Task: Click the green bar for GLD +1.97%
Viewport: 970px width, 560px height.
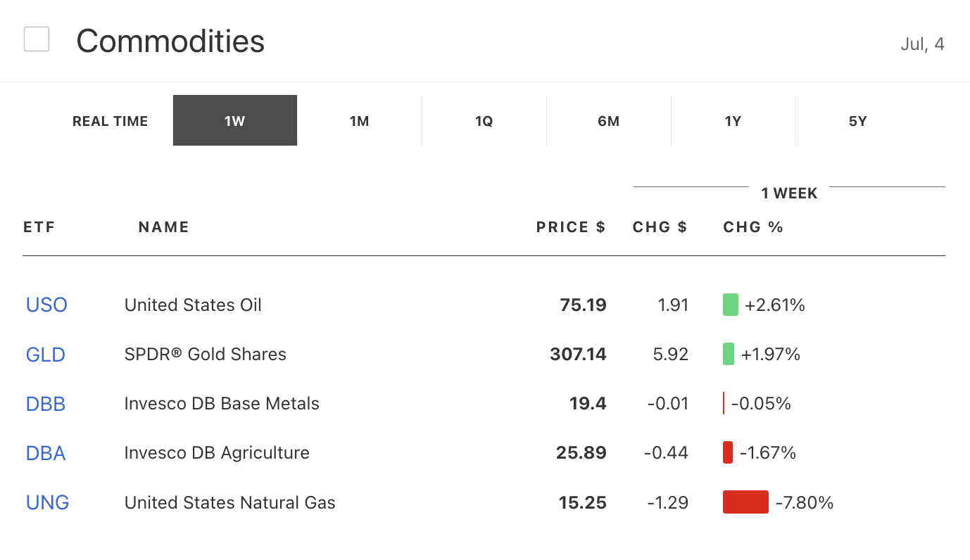Action: tap(729, 354)
